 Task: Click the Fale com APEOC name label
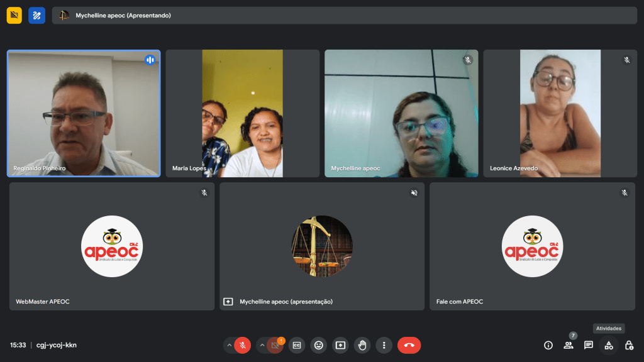click(x=460, y=302)
